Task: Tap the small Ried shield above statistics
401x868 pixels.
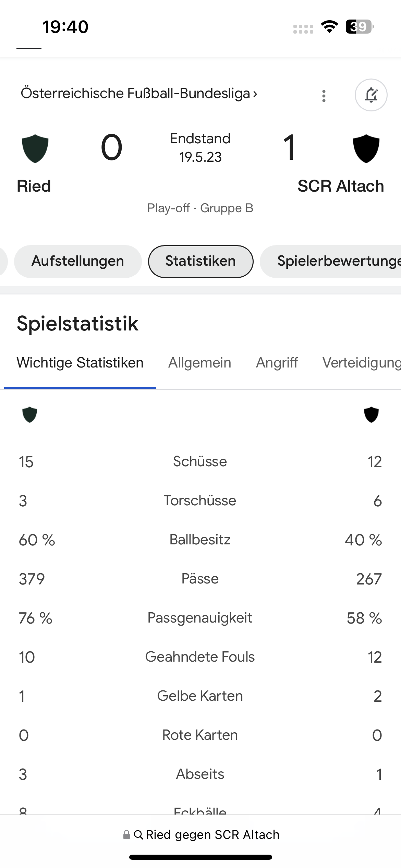Action: point(29,415)
